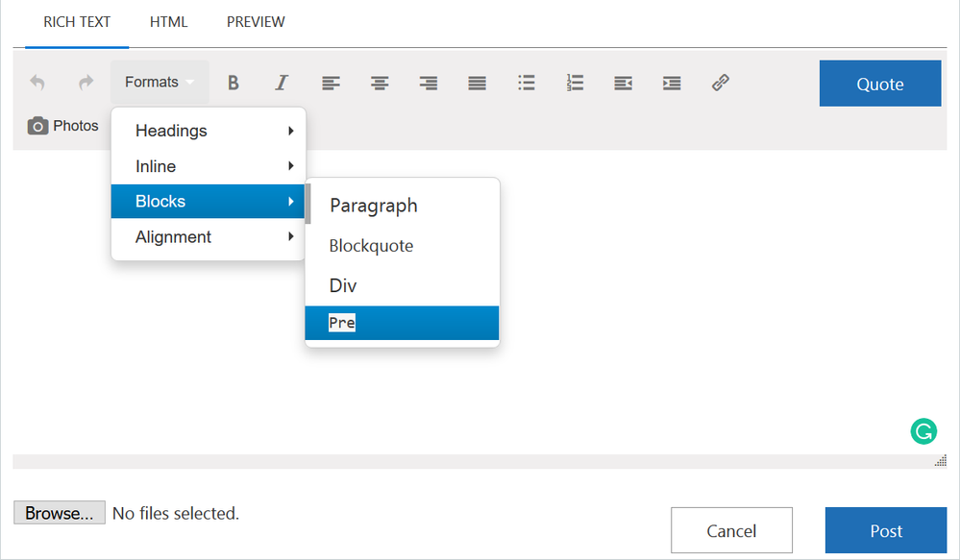Justify the text
The image size is (960, 560).
coord(477,83)
